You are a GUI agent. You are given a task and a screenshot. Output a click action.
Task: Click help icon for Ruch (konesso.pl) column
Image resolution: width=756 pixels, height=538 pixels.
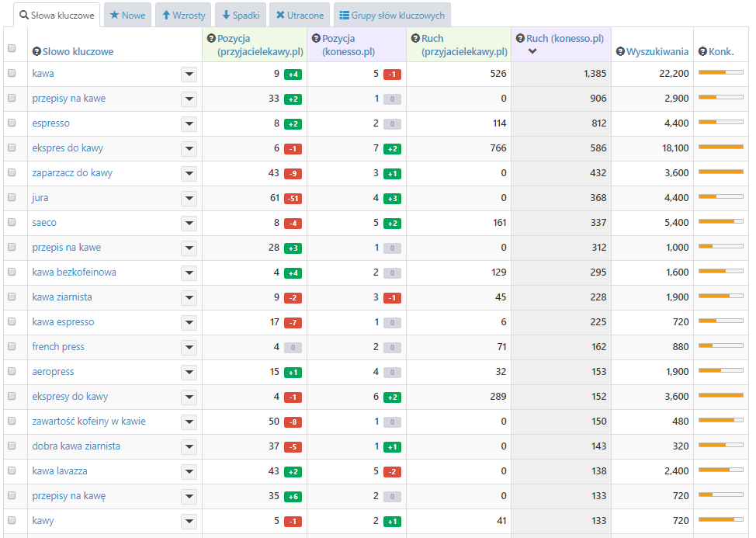tap(520, 38)
